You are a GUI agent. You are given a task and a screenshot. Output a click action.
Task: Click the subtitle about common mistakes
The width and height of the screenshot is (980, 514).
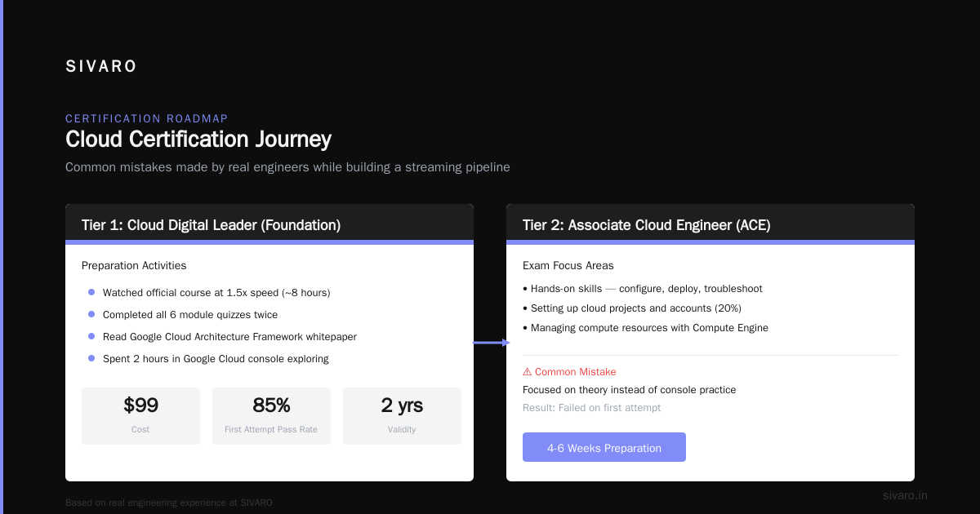coord(287,167)
